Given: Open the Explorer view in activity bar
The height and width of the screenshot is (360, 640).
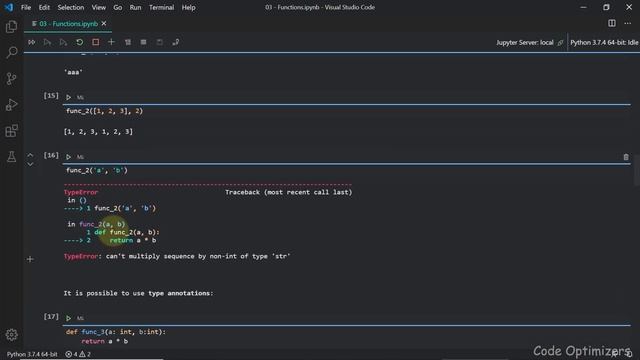Looking at the screenshot, I should pyautogui.click(x=11, y=27).
